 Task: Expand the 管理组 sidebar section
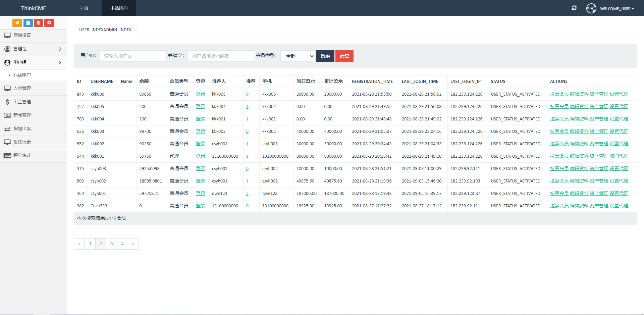[34, 49]
